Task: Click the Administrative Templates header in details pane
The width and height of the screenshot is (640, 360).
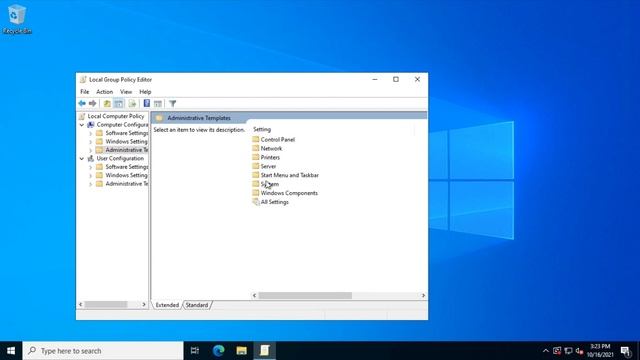Action: tap(199, 118)
